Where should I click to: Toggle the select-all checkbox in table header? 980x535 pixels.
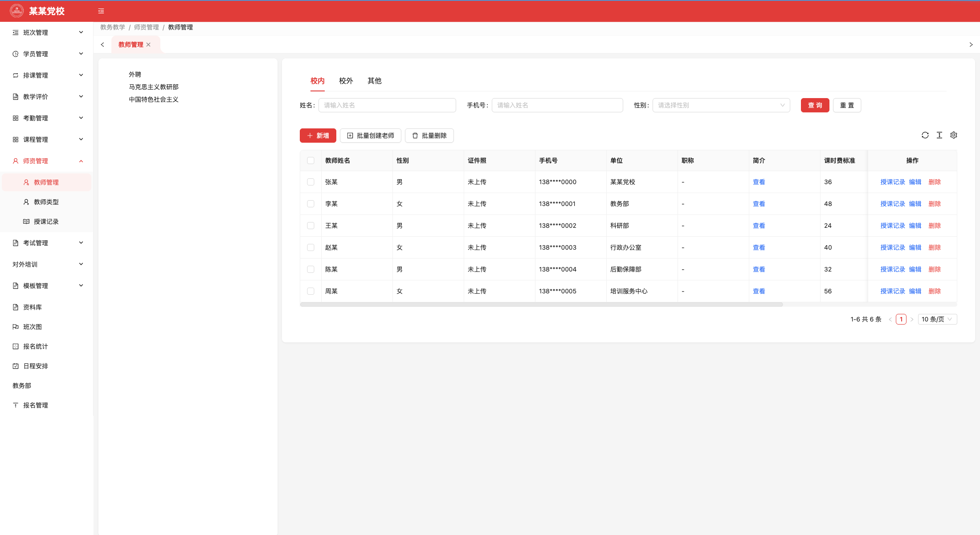tap(311, 160)
